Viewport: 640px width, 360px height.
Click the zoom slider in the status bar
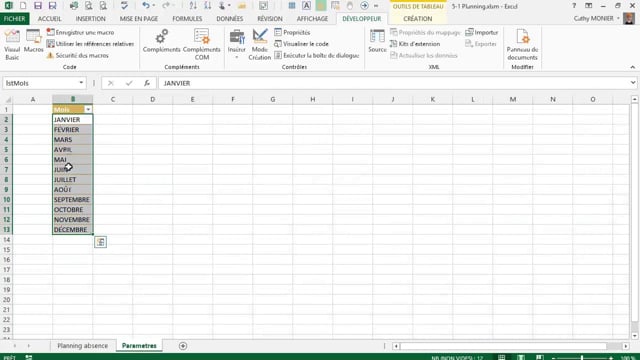point(582,358)
